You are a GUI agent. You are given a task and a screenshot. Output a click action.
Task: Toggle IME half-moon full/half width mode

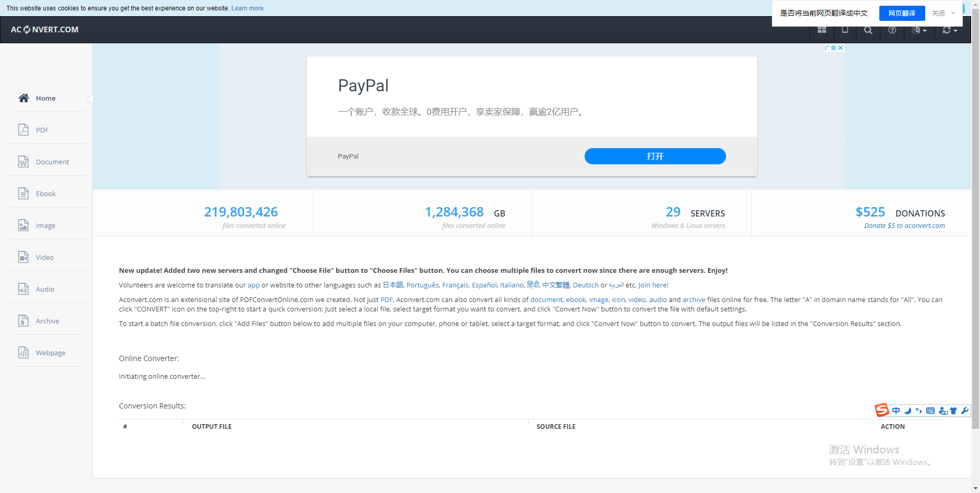coord(908,411)
